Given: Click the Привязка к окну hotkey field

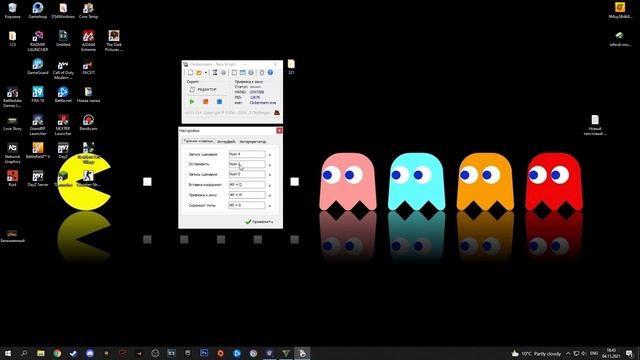Looking at the screenshot, I should [x=247, y=195].
